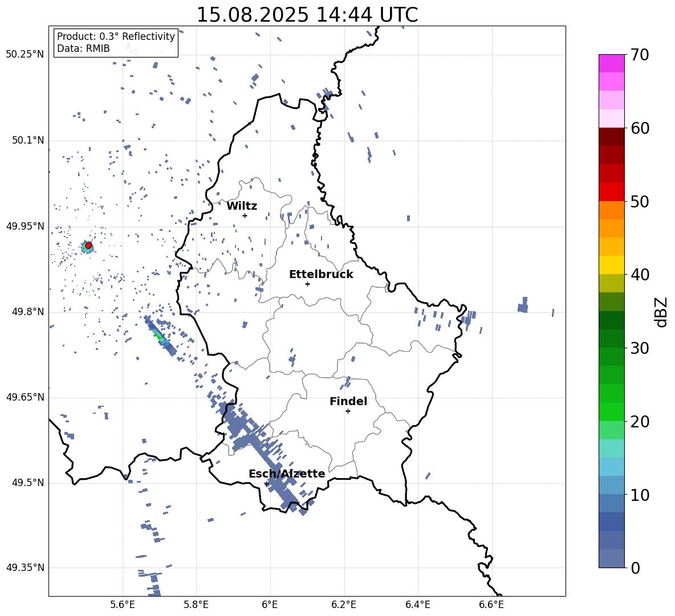Click the Data: RMIB text
Viewport: 675px width, 616px height.
tap(83, 48)
